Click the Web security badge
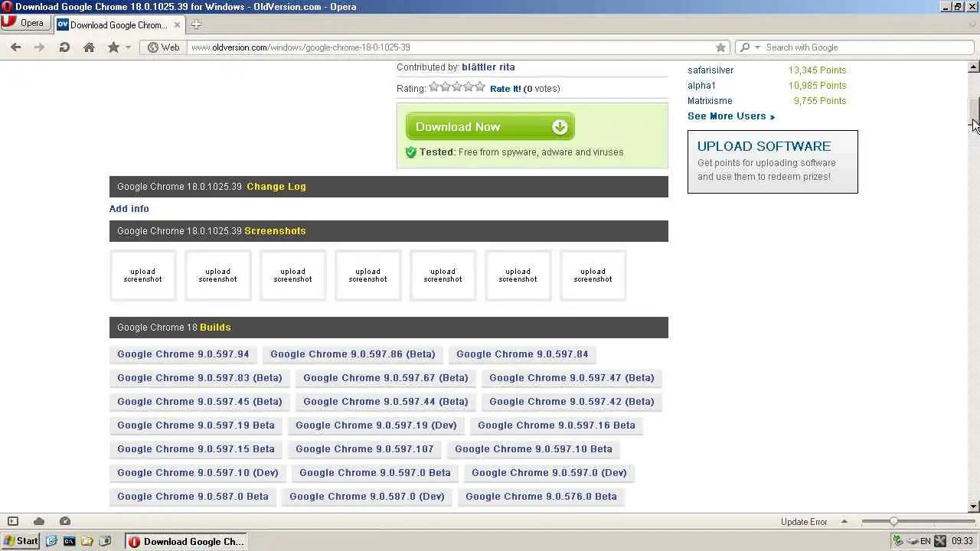 [x=163, y=47]
